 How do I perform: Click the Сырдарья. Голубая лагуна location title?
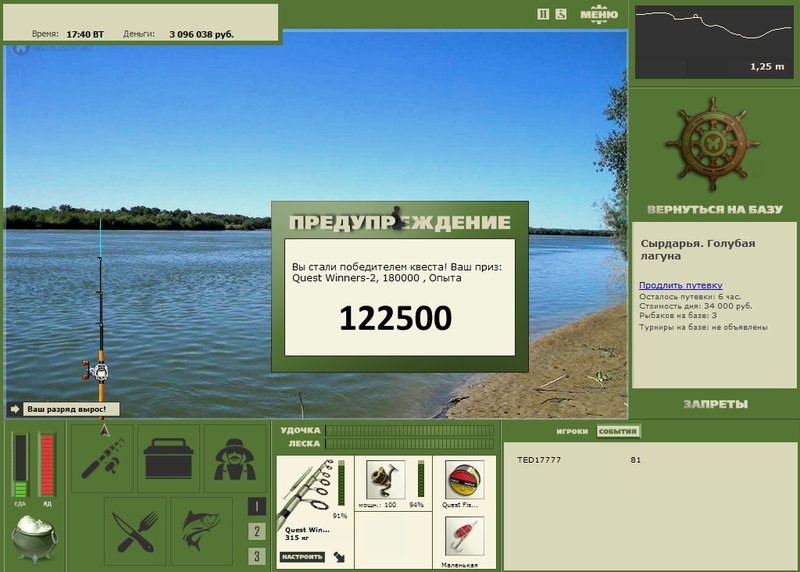[697, 250]
